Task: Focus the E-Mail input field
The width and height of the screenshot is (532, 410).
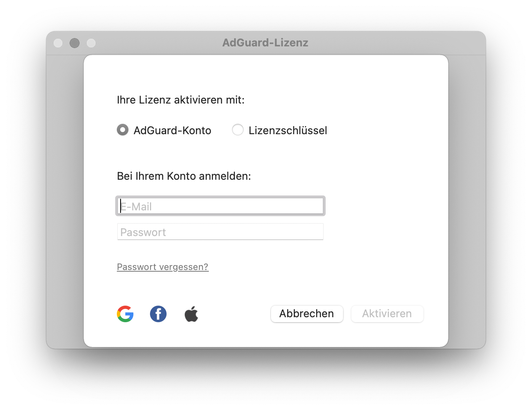Action: (x=220, y=206)
